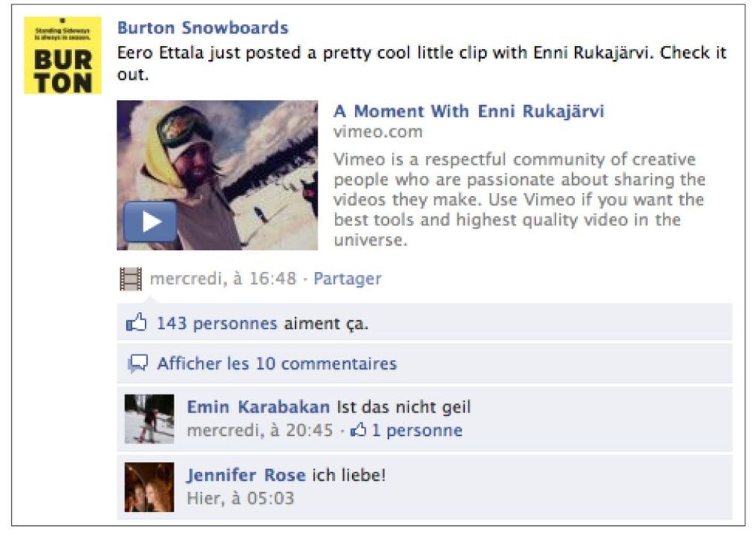Screen dimensions: 756x538
Task: Click the vimeo.com source link
Action: [x=378, y=131]
